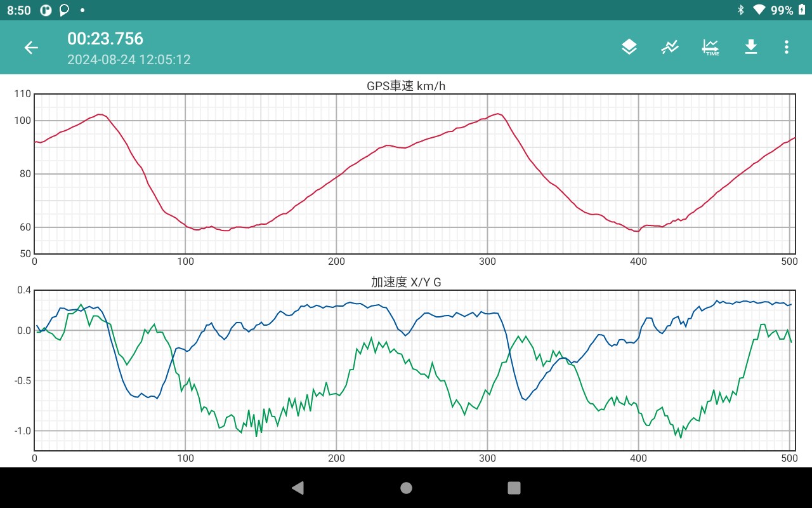Tap the lap time 00:23.756 title
This screenshot has width=812, height=508.
[x=105, y=39]
